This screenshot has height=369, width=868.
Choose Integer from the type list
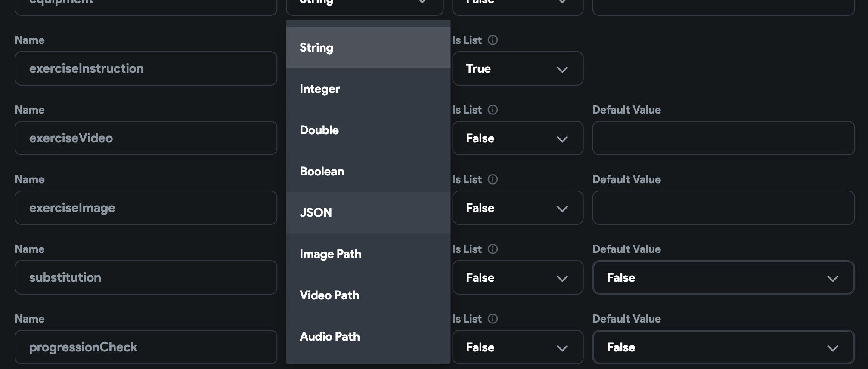pos(368,89)
